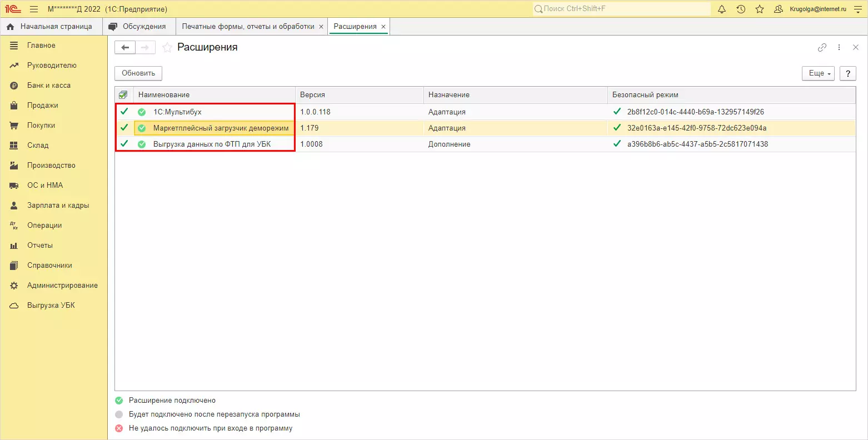The width and height of the screenshot is (868, 440).
Task: Click safe mode ID 2b8f12c0-014c-4440-b69a-132957149f26
Action: (696, 112)
